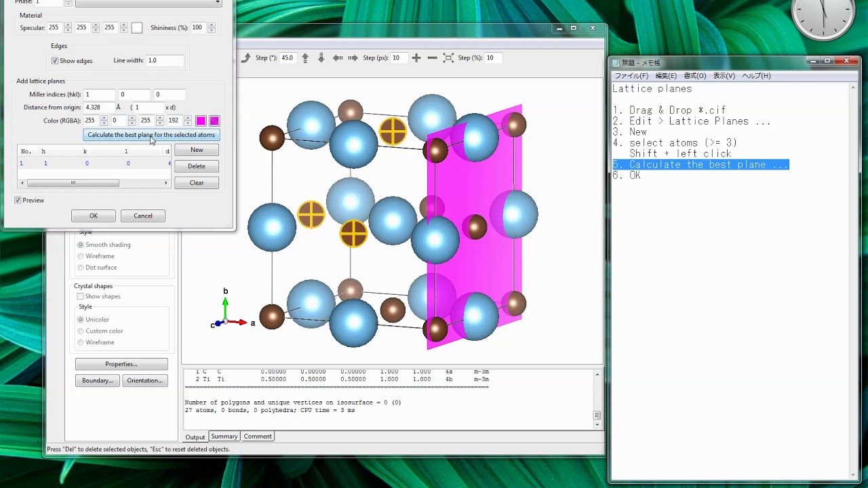
Task: Adjust the alpha 192 value spinner
Action: (x=188, y=121)
